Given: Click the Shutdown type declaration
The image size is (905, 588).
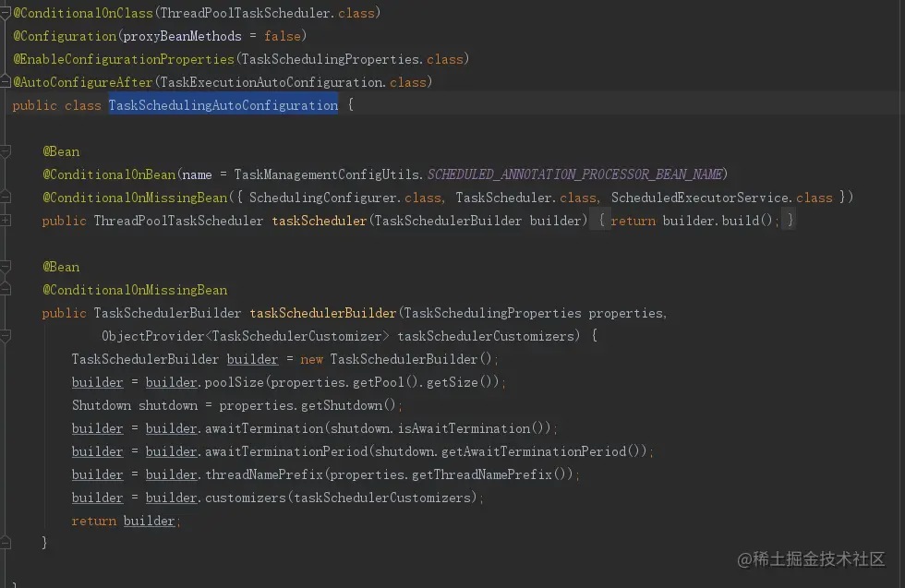Looking at the screenshot, I should pyautogui.click(x=102, y=405).
